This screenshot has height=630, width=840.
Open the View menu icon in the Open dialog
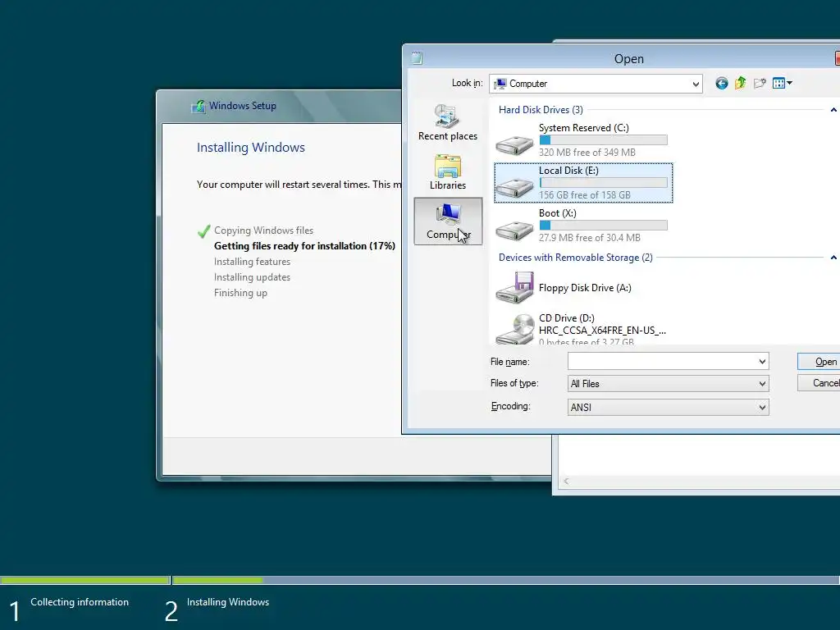coord(782,83)
